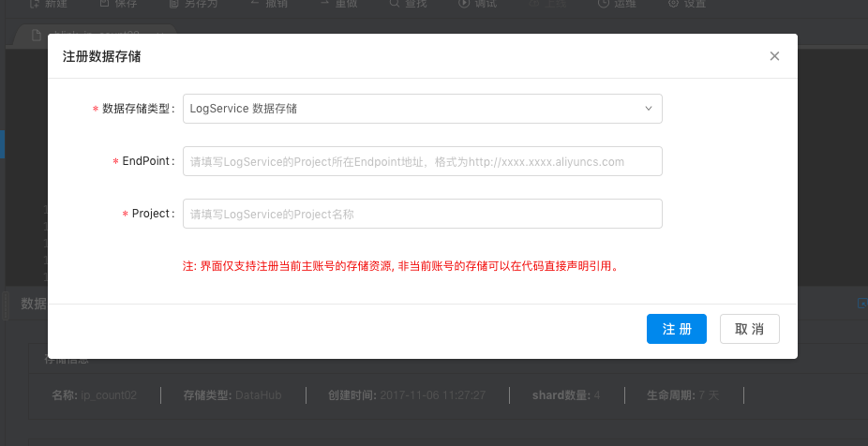Click the 运维 toolbar item behind the dialog
Screen dimensions: 868x446
[x=617, y=4]
